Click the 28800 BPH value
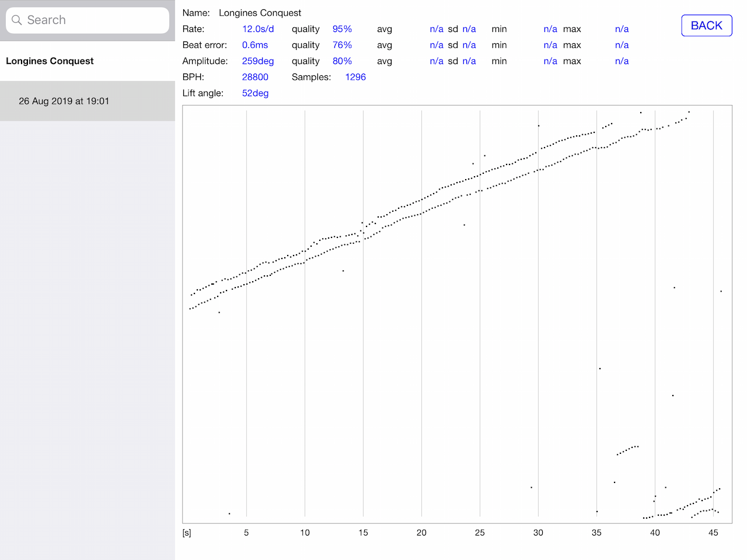Screen dimensions: 747x560 [255, 77]
